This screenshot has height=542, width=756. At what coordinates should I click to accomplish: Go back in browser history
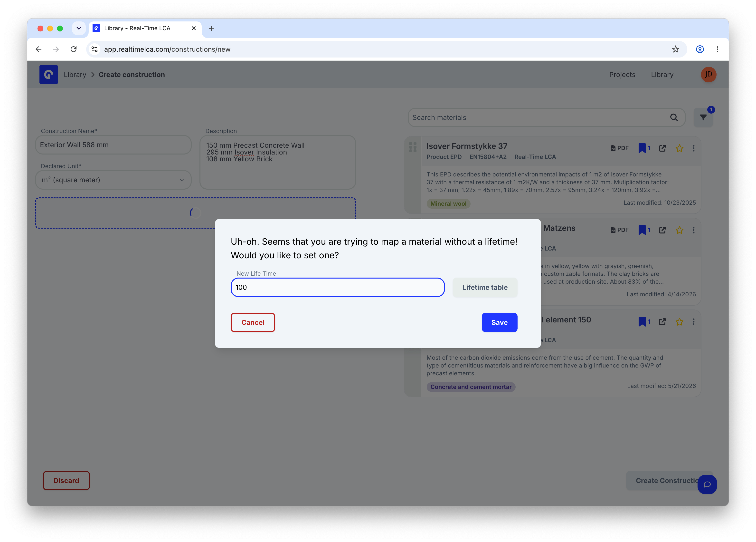coord(39,49)
